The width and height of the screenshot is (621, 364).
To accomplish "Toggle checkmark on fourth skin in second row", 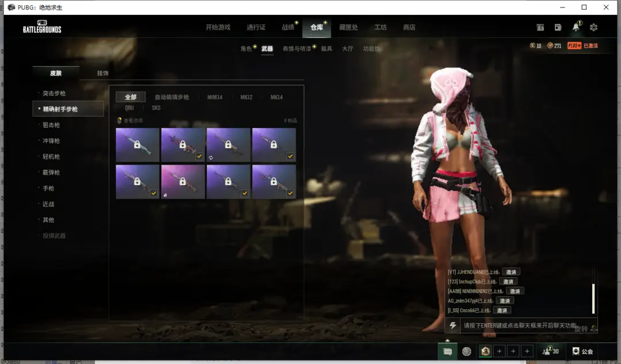I will click(x=290, y=193).
